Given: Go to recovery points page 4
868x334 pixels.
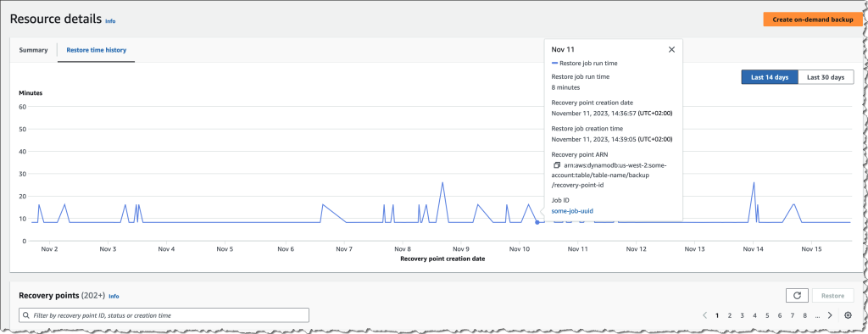Looking at the screenshot, I should (x=754, y=315).
